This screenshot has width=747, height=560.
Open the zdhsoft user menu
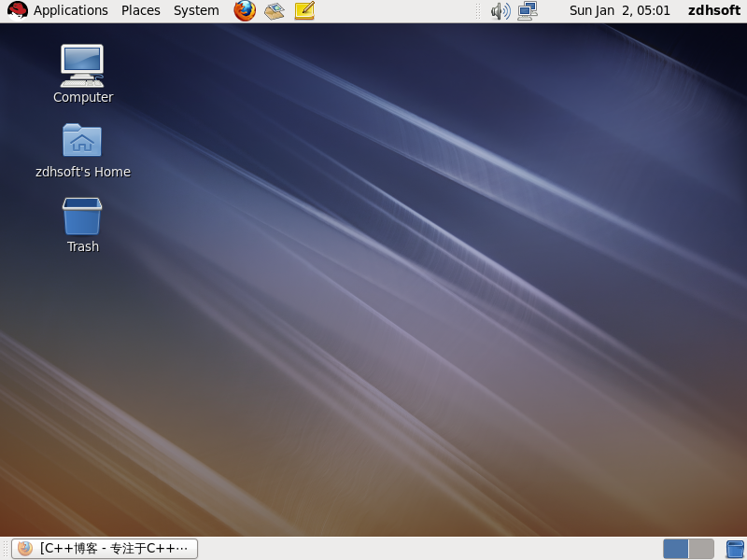tap(713, 10)
